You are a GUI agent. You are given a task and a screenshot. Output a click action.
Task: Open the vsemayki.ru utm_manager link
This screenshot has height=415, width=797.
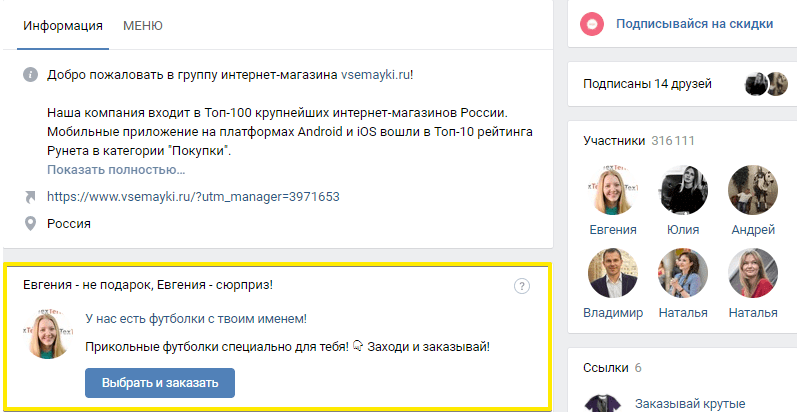point(194,197)
